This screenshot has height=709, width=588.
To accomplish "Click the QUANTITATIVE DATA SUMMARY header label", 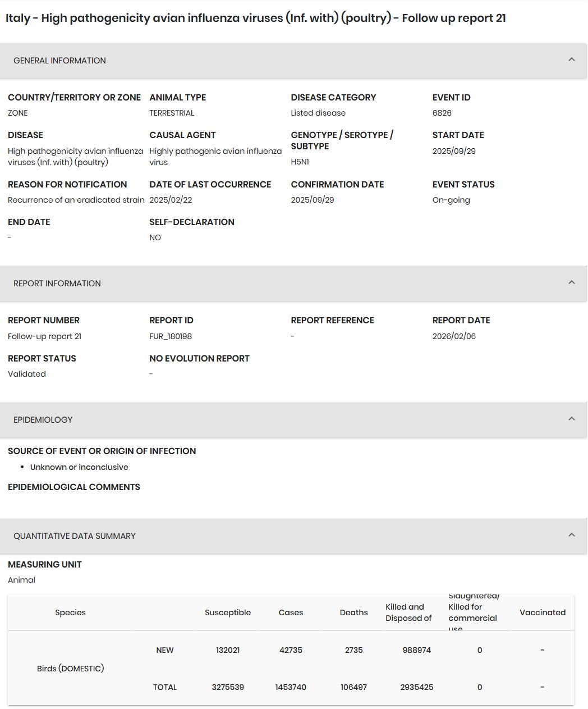I will [75, 536].
